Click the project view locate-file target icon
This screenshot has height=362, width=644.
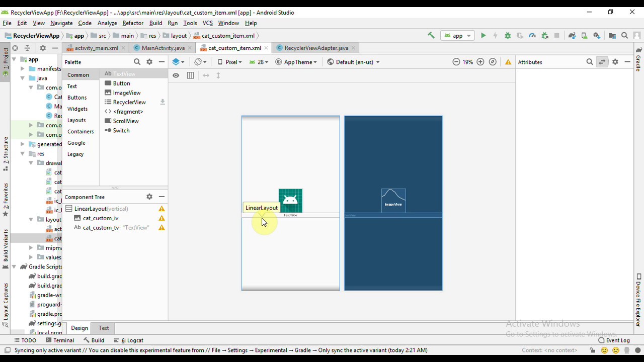click(x=15, y=48)
